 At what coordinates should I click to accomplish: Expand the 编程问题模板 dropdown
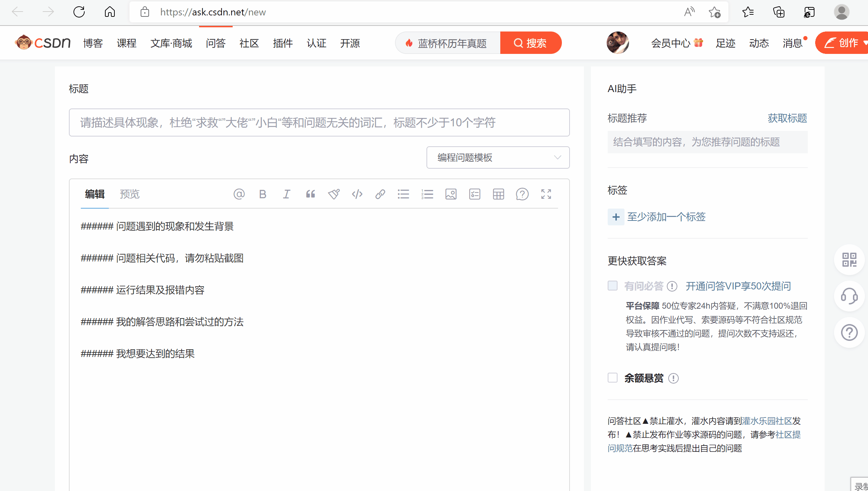point(497,157)
